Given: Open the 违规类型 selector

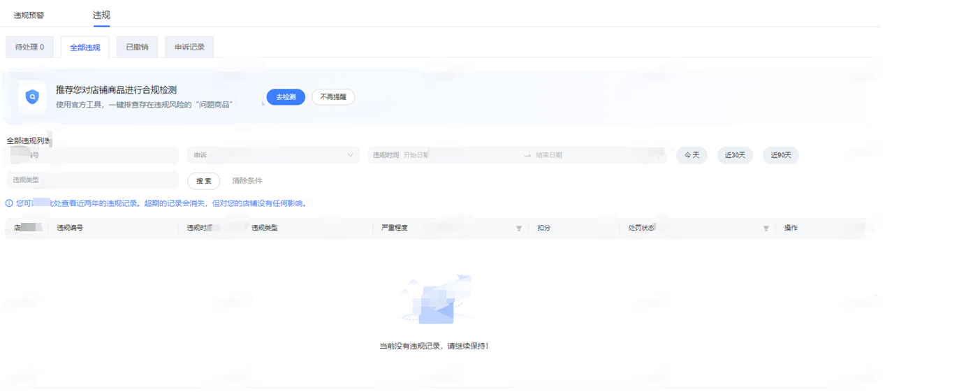Looking at the screenshot, I should click(92, 180).
